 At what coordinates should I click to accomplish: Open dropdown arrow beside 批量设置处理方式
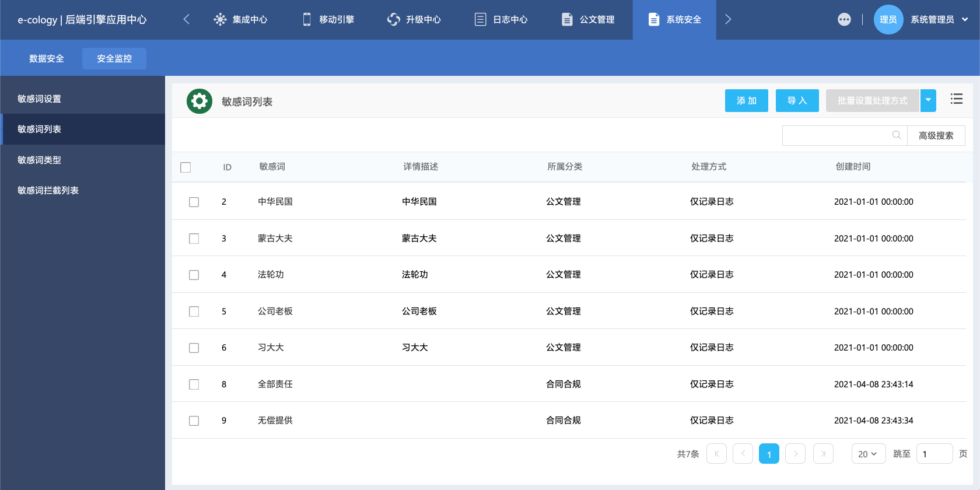click(928, 100)
